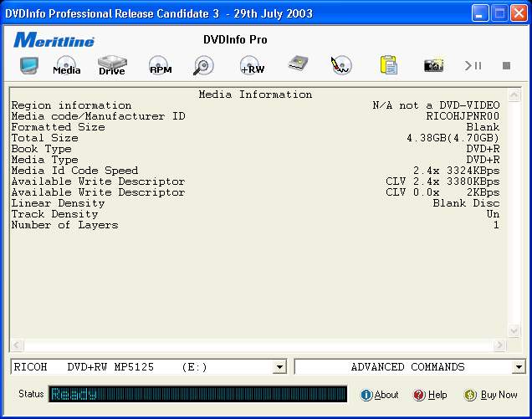Image resolution: width=532 pixels, height=419 pixels.
Task: Click the Media Information heading
Action: [255, 95]
